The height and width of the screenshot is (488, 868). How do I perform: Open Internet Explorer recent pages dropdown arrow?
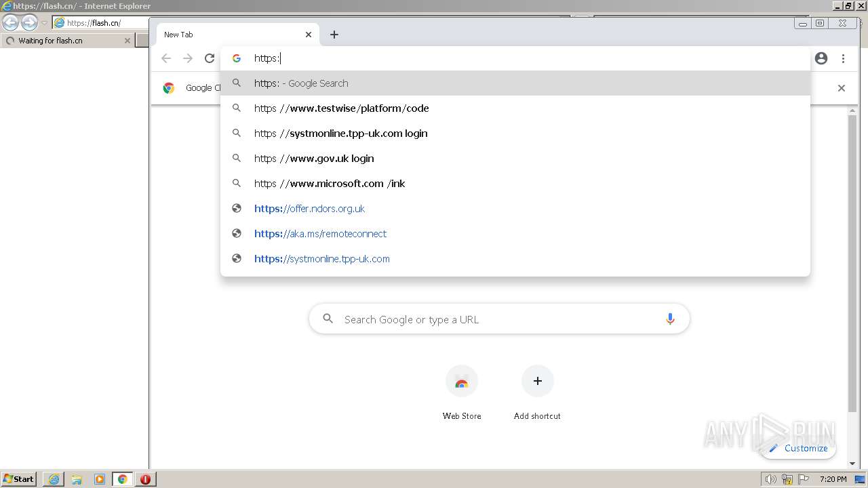coord(44,23)
